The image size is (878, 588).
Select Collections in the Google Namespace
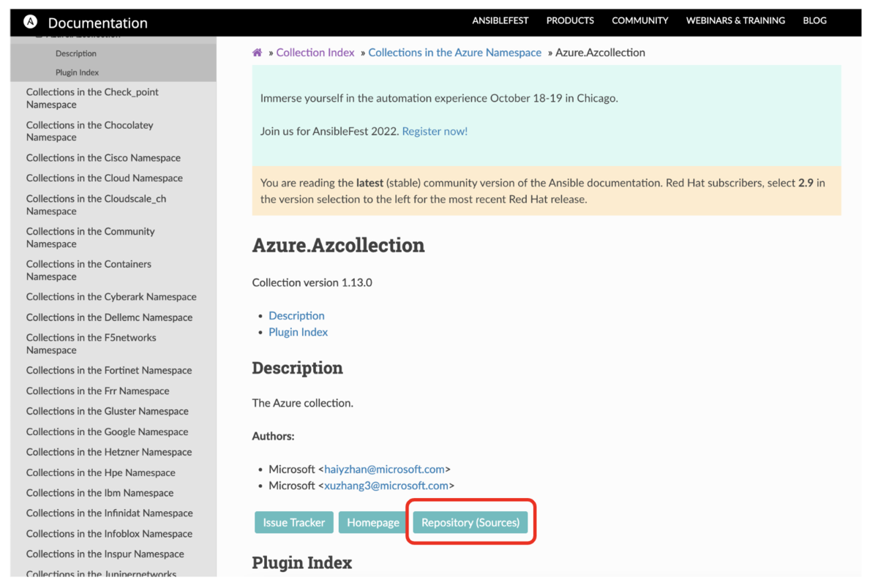coord(107,431)
